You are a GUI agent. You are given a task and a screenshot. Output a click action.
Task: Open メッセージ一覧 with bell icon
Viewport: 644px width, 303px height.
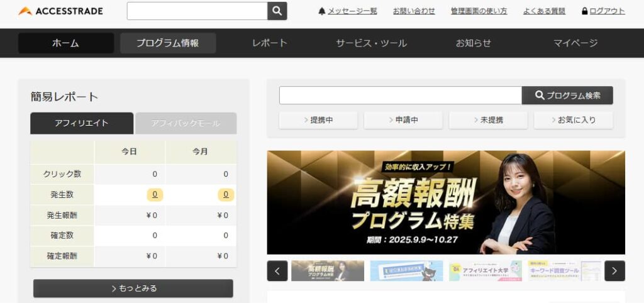(x=348, y=11)
